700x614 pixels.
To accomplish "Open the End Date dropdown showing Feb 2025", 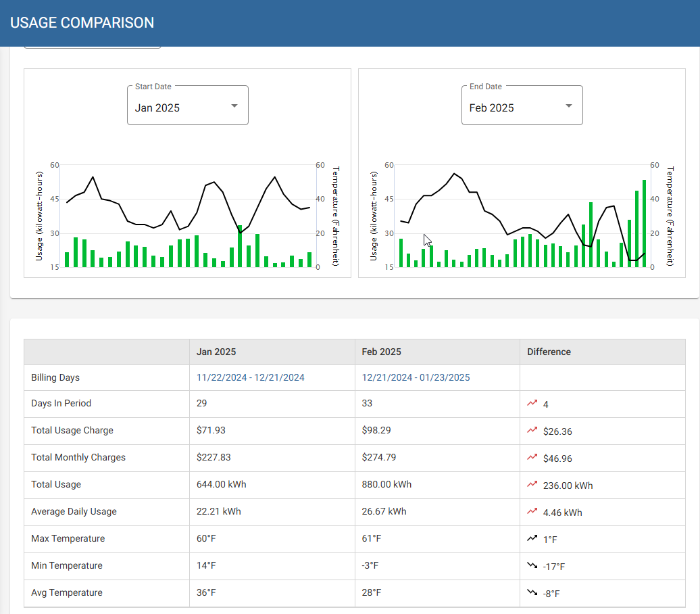I will (x=522, y=105).
